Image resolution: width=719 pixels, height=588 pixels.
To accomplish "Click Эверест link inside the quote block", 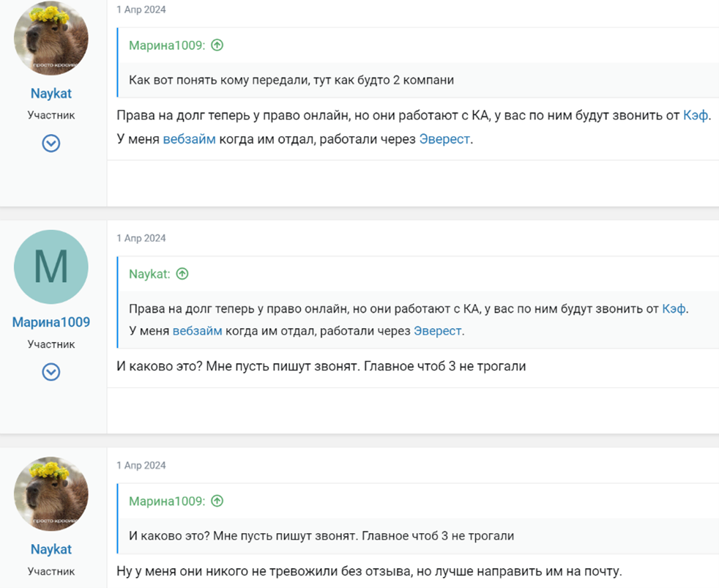I will point(437,331).
